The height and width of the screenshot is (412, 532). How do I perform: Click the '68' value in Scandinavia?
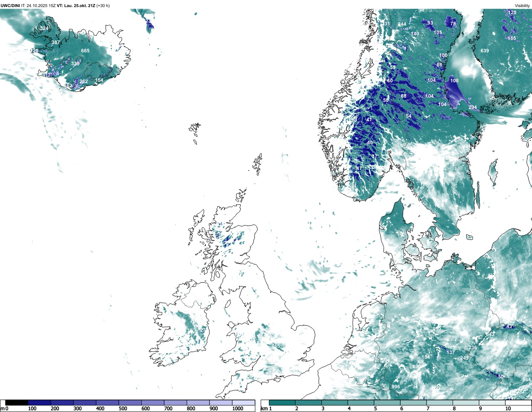pyautogui.click(x=404, y=96)
